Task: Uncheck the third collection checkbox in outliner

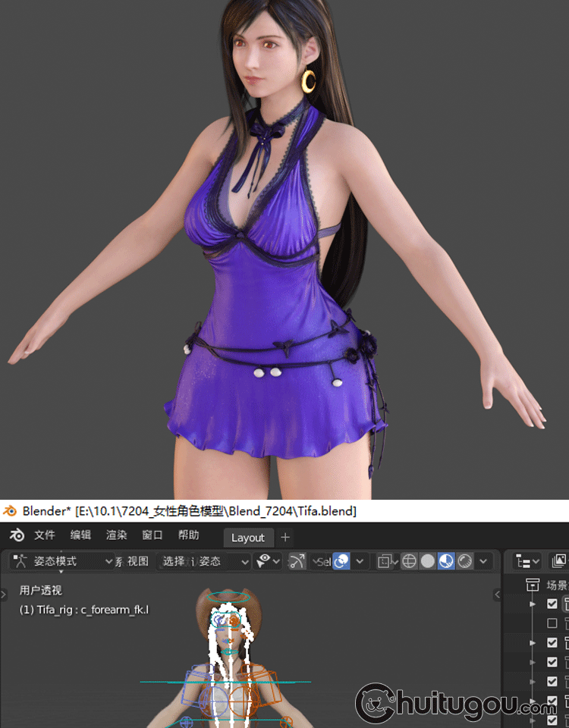Action: pyautogui.click(x=552, y=642)
